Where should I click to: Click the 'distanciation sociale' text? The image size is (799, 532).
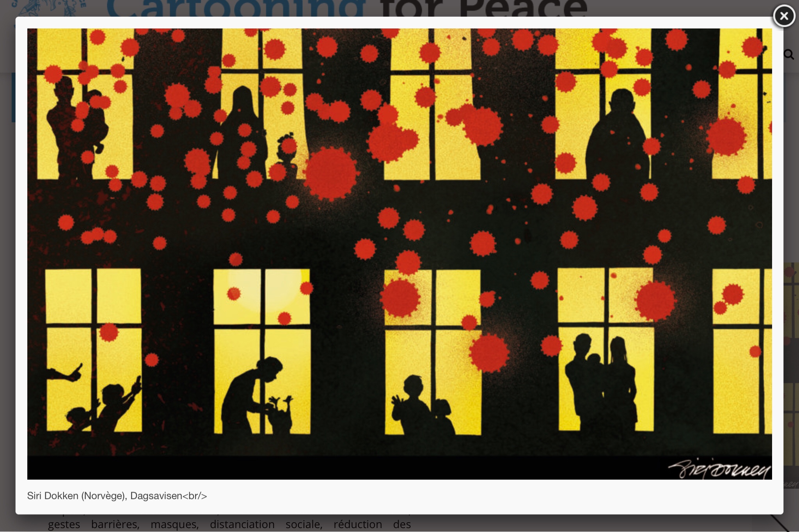pyautogui.click(x=266, y=524)
